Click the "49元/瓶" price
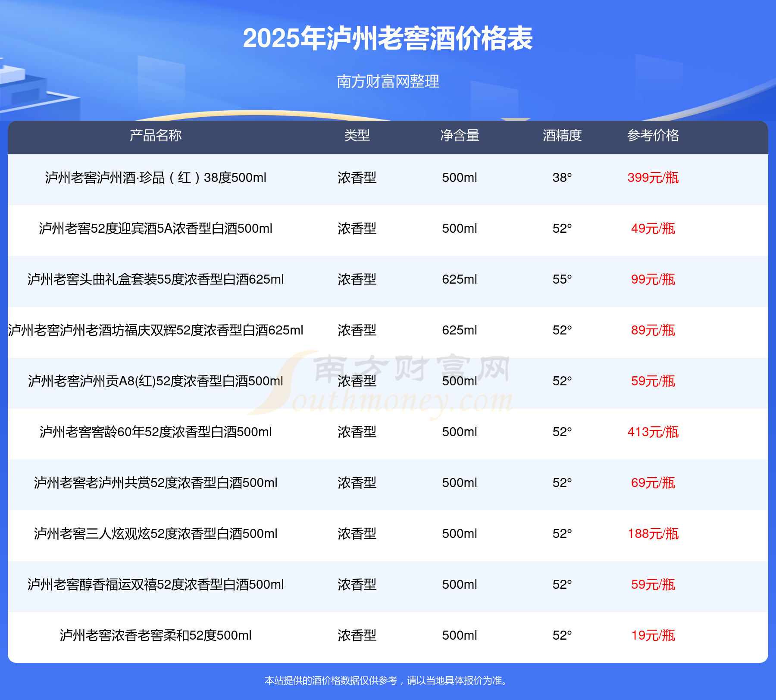 [653, 228]
